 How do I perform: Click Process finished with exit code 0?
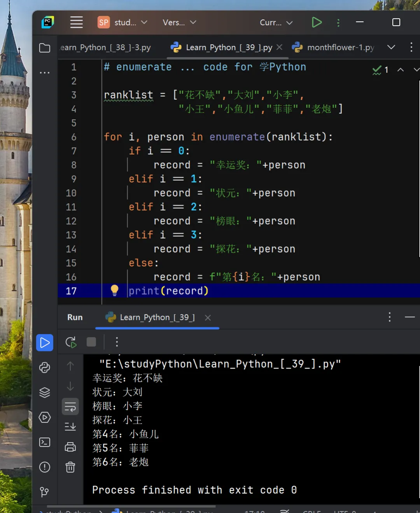(x=194, y=490)
